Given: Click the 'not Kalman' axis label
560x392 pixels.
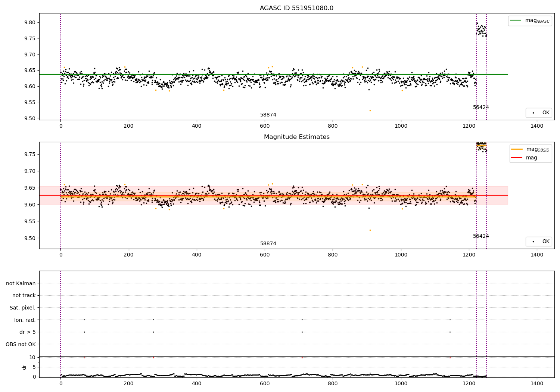Looking at the screenshot, I should click(21, 283).
